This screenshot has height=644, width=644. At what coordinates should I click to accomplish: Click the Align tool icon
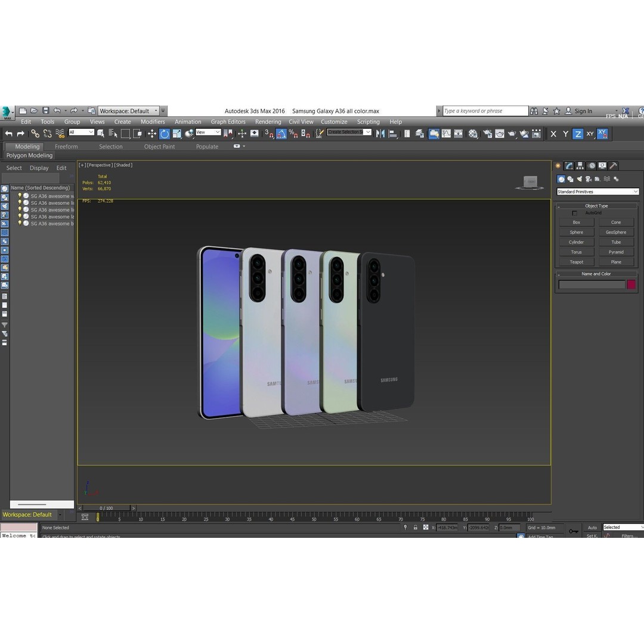[x=392, y=134]
